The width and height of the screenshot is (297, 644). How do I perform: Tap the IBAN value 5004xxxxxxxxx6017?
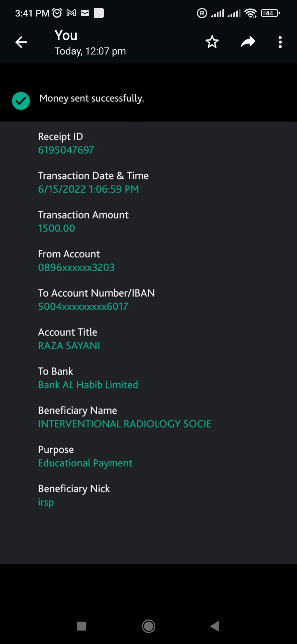83,307
